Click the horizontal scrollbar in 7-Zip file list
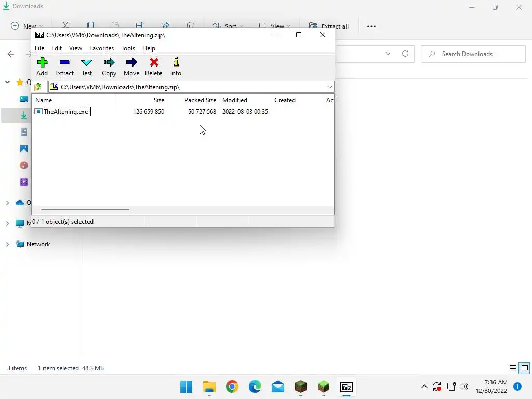The image size is (532, 399). [x=85, y=210]
